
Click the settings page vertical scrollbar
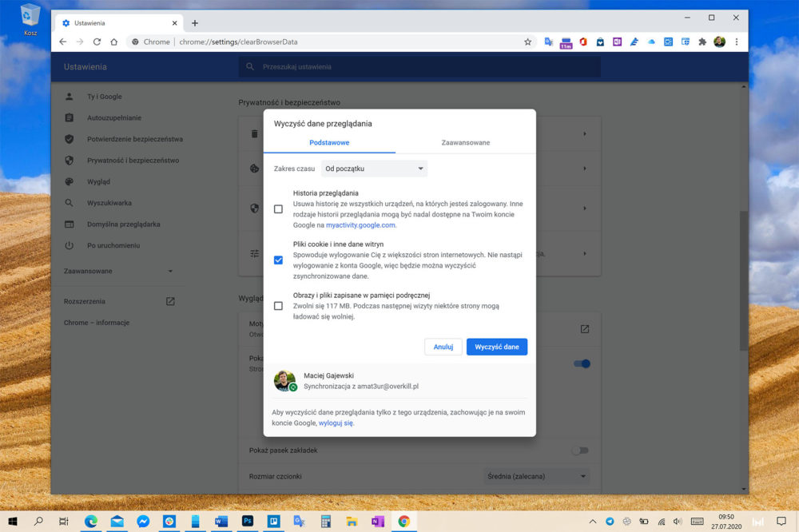744,280
